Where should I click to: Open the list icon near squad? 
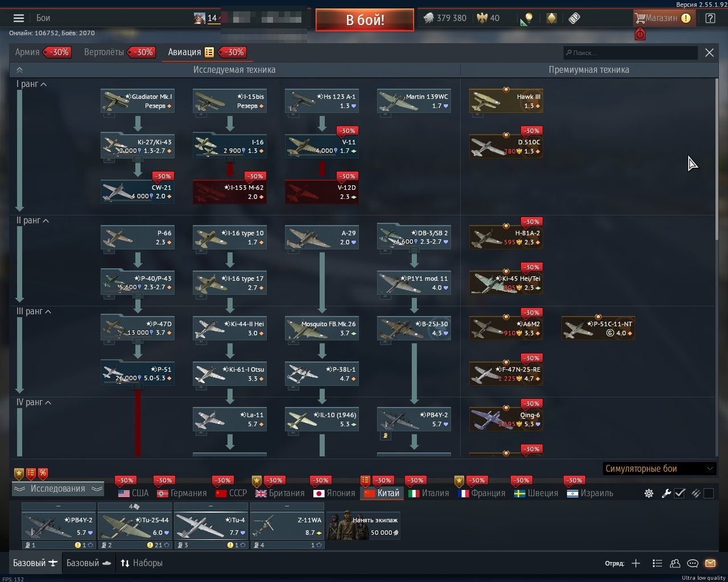click(x=657, y=563)
